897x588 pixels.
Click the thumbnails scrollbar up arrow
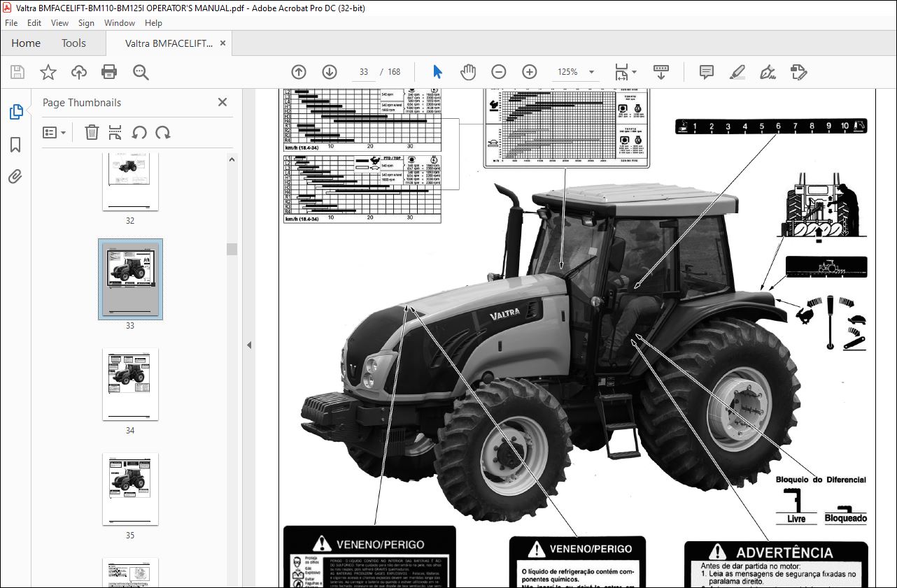click(232, 159)
